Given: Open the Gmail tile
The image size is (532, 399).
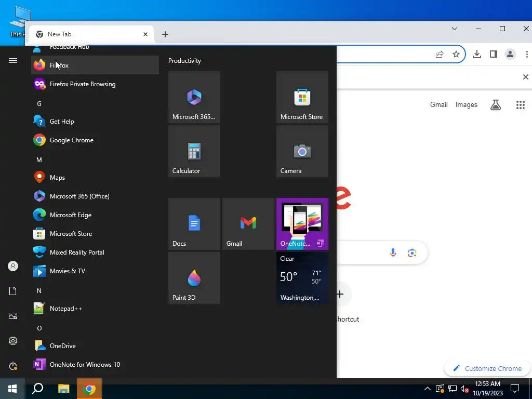Looking at the screenshot, I should (x=248, y=224).
